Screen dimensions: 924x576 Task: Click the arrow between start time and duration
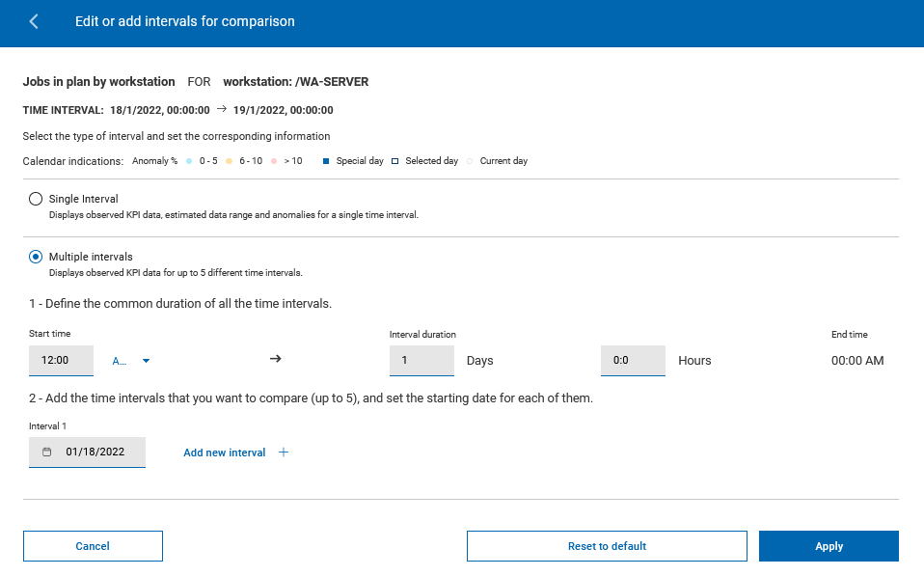pyautogui.click(x=275, y=359)
